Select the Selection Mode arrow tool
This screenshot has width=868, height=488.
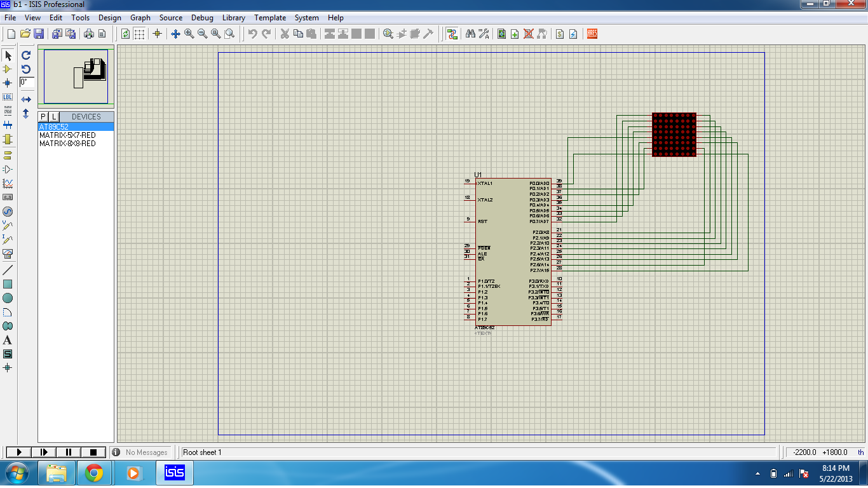click(8, 56)
